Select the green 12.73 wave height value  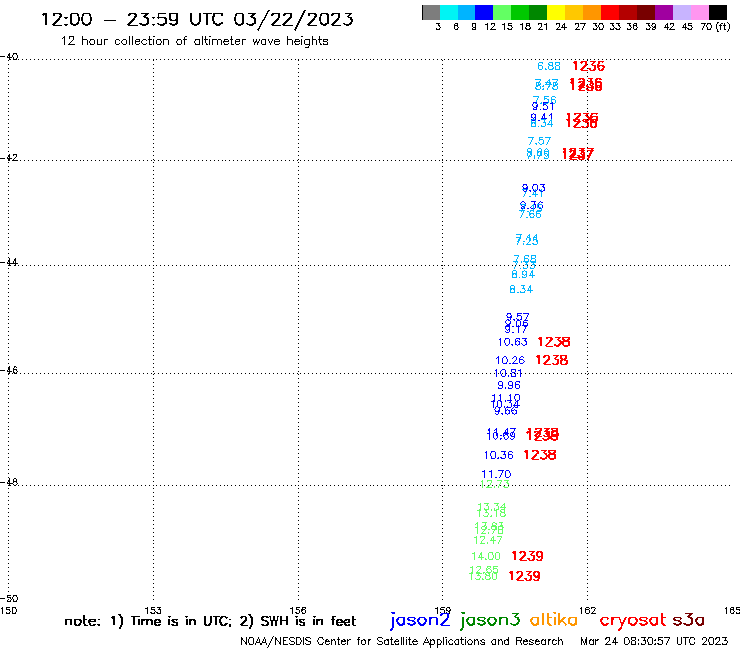coord(495,484)
